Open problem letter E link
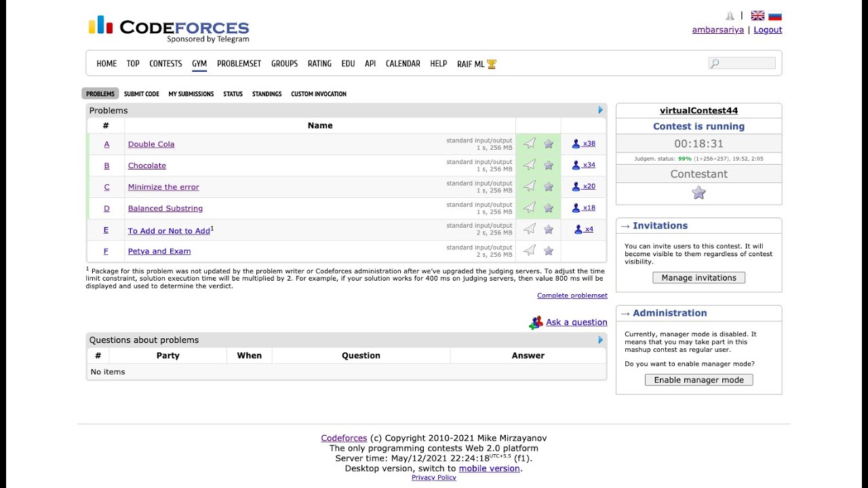 [106, 230]
